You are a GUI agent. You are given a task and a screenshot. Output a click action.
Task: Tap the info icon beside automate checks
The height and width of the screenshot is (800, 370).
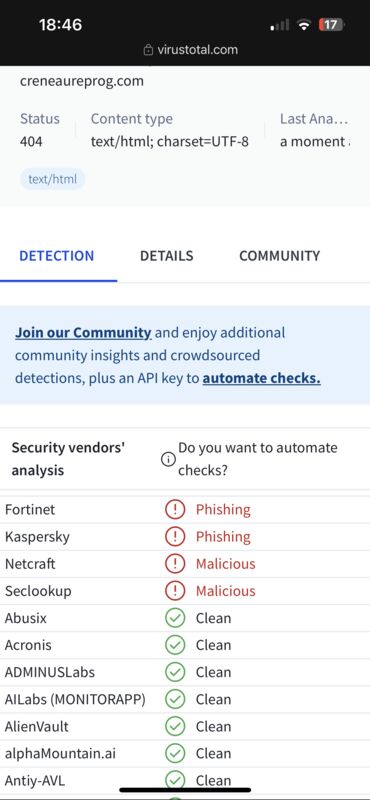pos(168,459)
